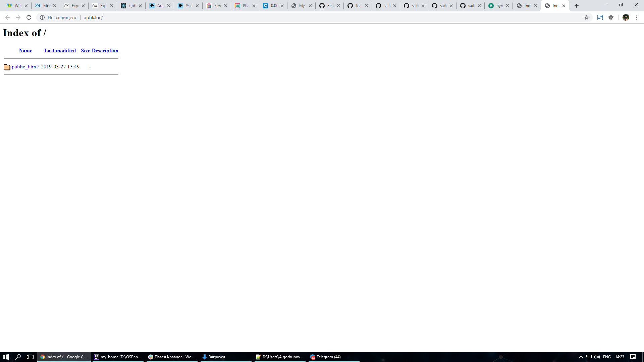This screenshot has height=362, width=644.
Task: Click the reload page icon
Action: tap(29, 17)
